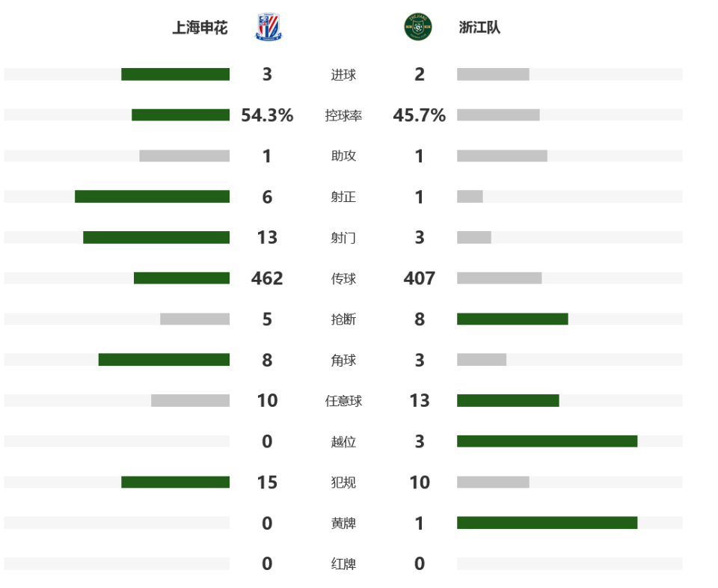The width and height of the screenshot is (718, 588).
Task: Click Shanghai Shenhua's green 角球 bar
Action: click(164, 360)
